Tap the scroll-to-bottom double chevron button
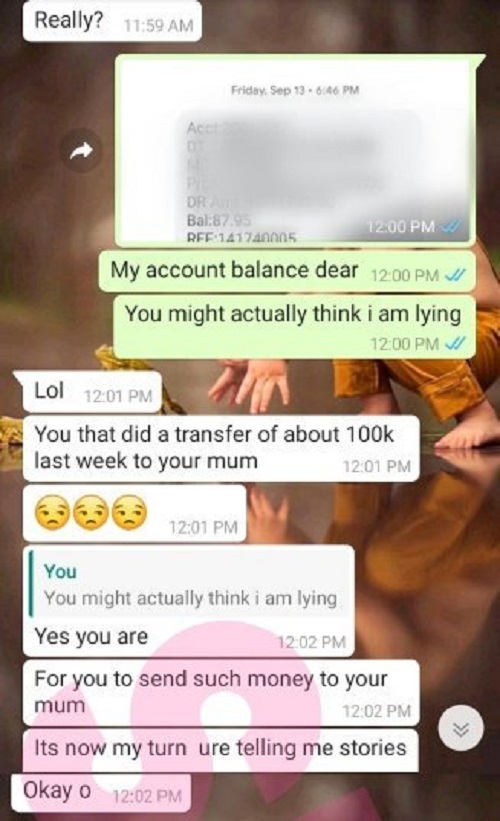Screen dimensions: 500x821 461,729
